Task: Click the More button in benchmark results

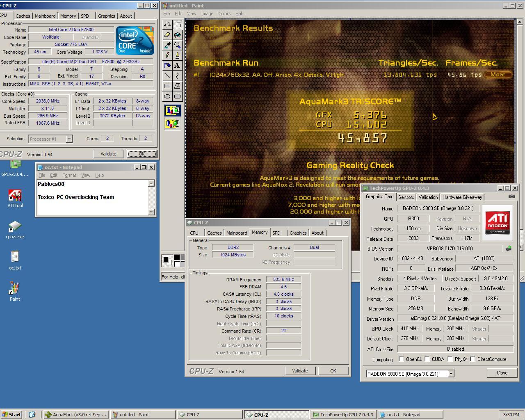Action: [498, 75]
